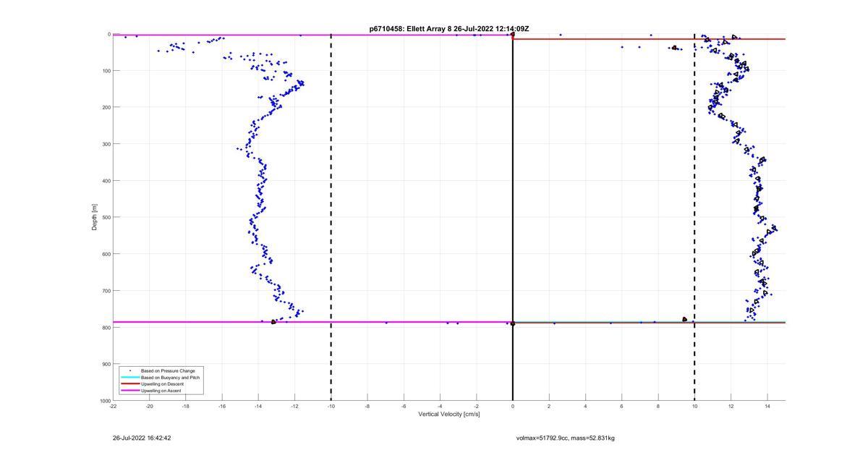Click depth axis tick label "200"
Viewport: 868px width, 450px height.
coord(106,107)
